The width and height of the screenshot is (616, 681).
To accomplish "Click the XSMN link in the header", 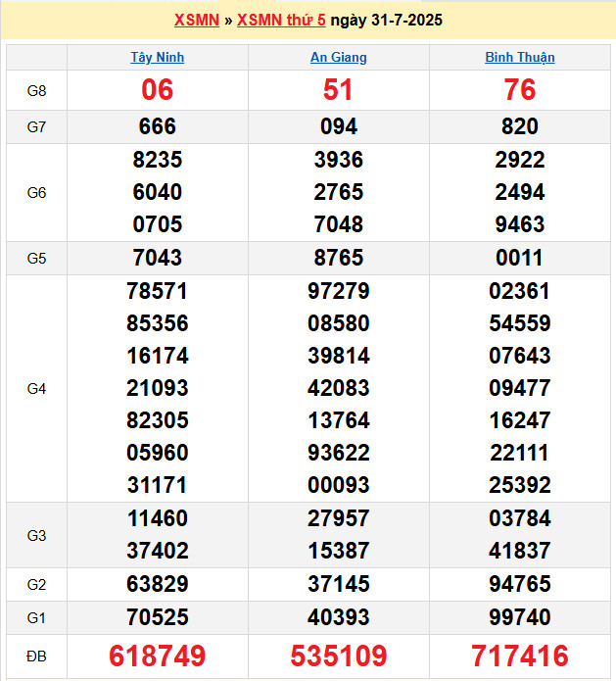I will pyautogui.click(x=196, y=20).
